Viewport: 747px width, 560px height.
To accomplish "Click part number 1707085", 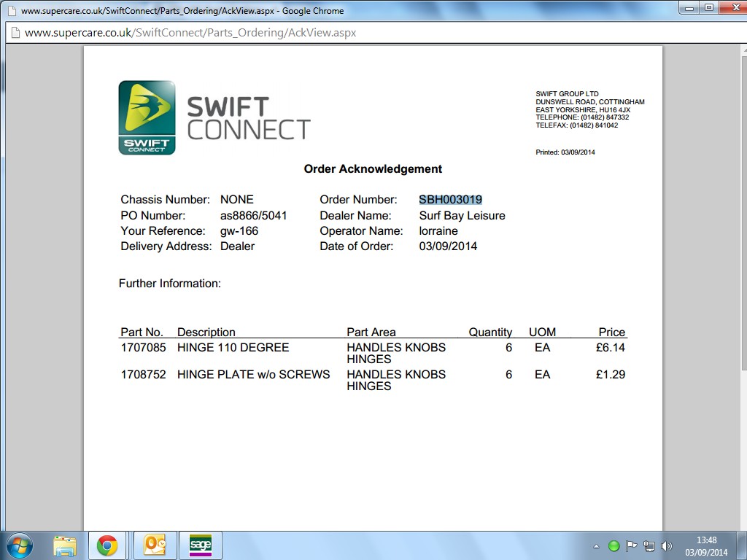I will [144, 348].
